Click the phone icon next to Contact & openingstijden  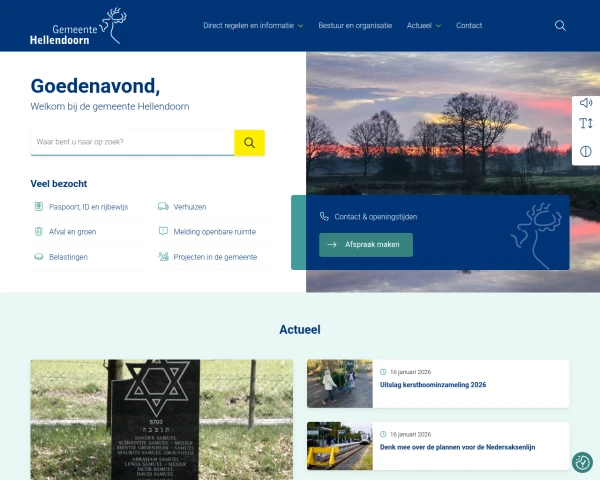324,217
